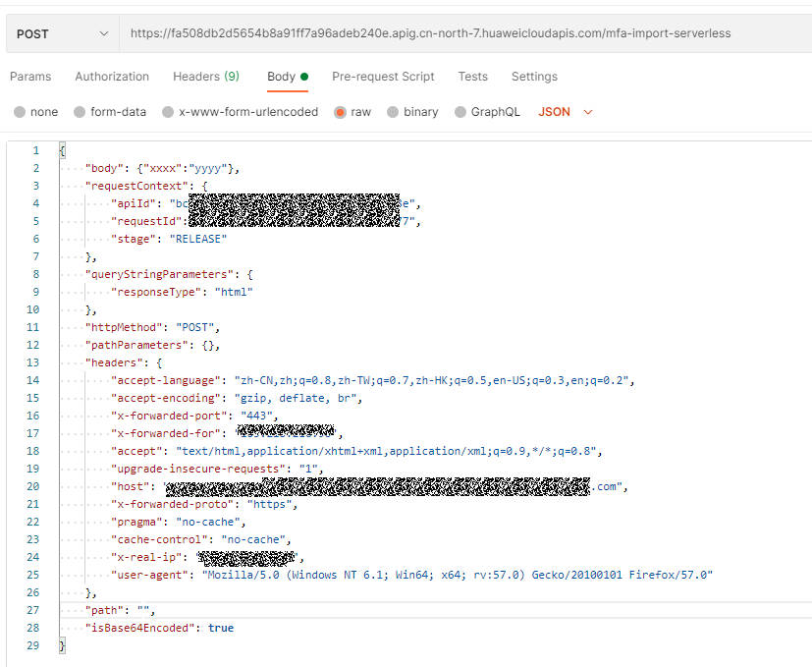Screen dimensions: 812x667
Task: Open the request Settings tab
Action: [534, 77]
